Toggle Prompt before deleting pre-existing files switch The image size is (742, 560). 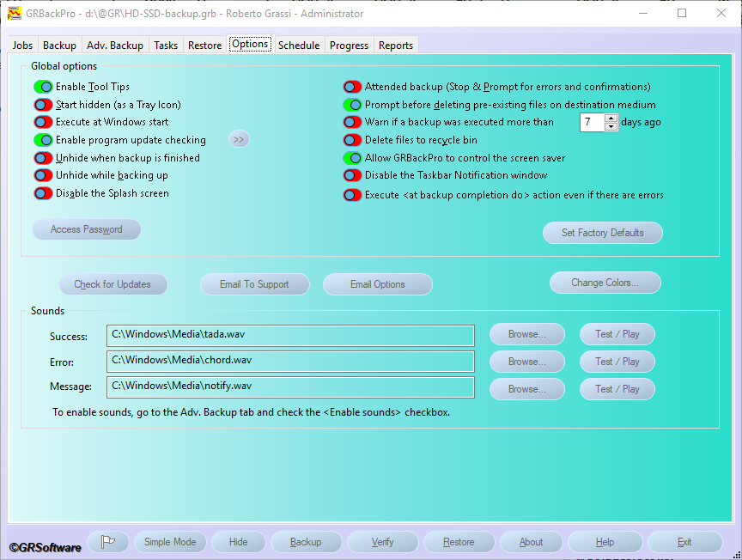352,105
